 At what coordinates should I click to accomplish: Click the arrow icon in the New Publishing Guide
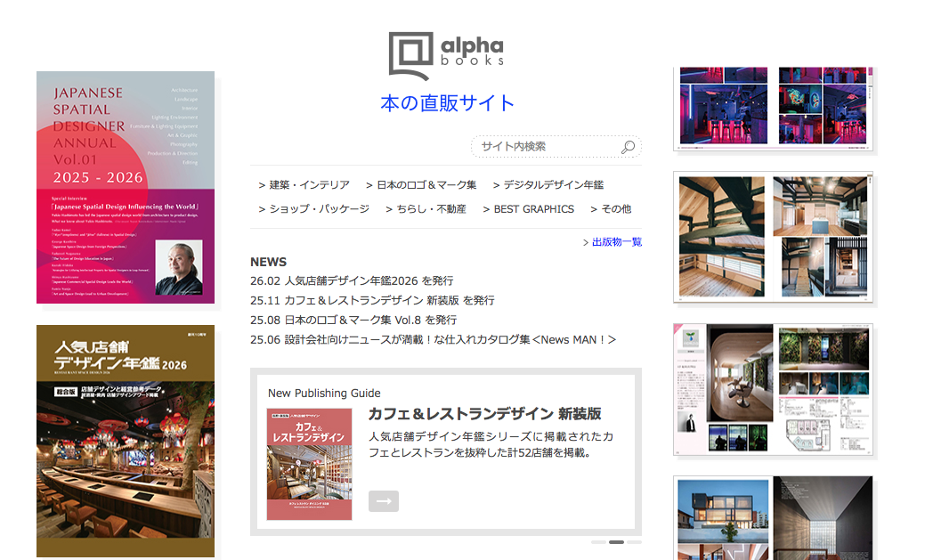coord(383,500)
